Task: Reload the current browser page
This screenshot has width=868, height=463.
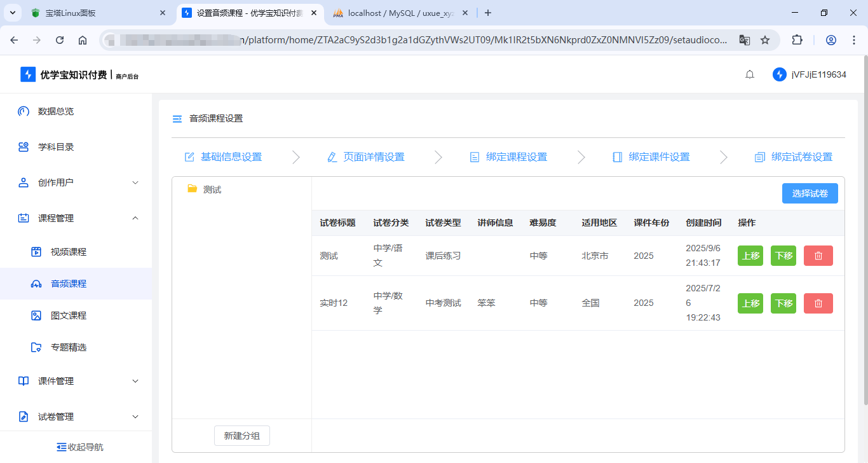Action: [x=60, y=40]
